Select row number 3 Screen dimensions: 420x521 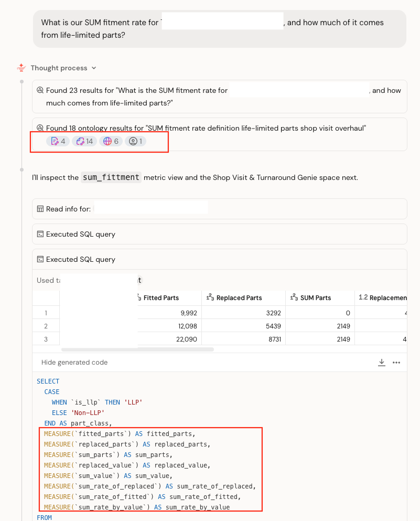coord(46,339)
